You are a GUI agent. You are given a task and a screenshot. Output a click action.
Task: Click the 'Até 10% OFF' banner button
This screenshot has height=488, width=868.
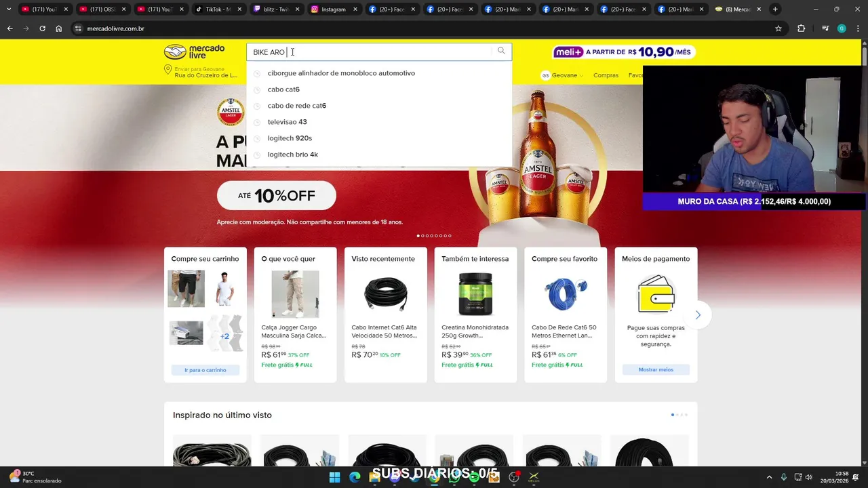tap(276, 196)
